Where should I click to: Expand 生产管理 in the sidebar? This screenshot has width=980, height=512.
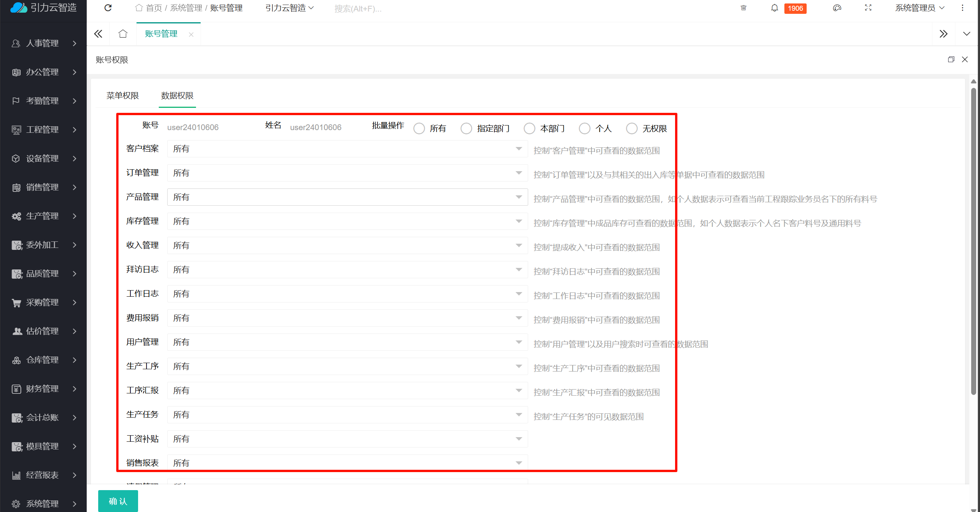(x=43, y=216)
